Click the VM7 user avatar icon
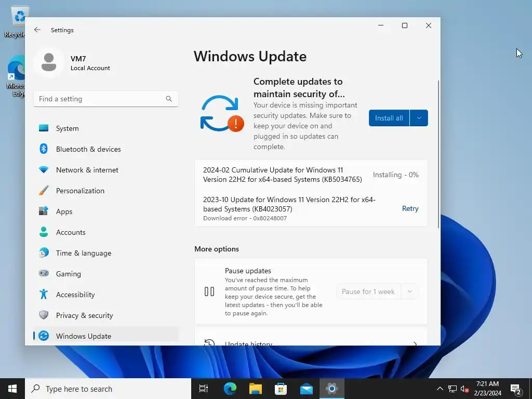Viewport: 532px width, 399px height. tap(49, 62)
